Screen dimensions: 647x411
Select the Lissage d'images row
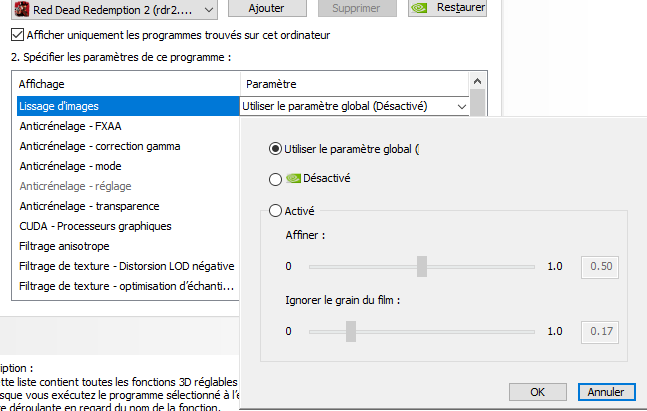pos(128,106)
